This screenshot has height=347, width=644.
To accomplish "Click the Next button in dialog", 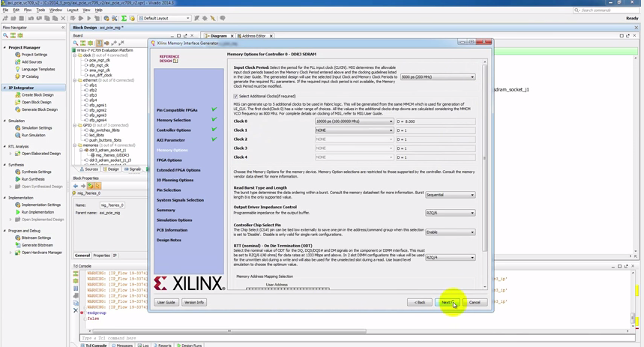I will click(x=448, y=302).
